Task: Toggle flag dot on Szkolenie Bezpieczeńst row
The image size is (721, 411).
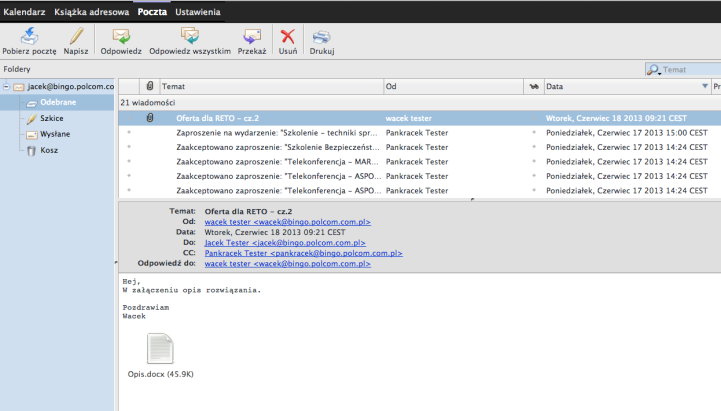Action: 533,147
